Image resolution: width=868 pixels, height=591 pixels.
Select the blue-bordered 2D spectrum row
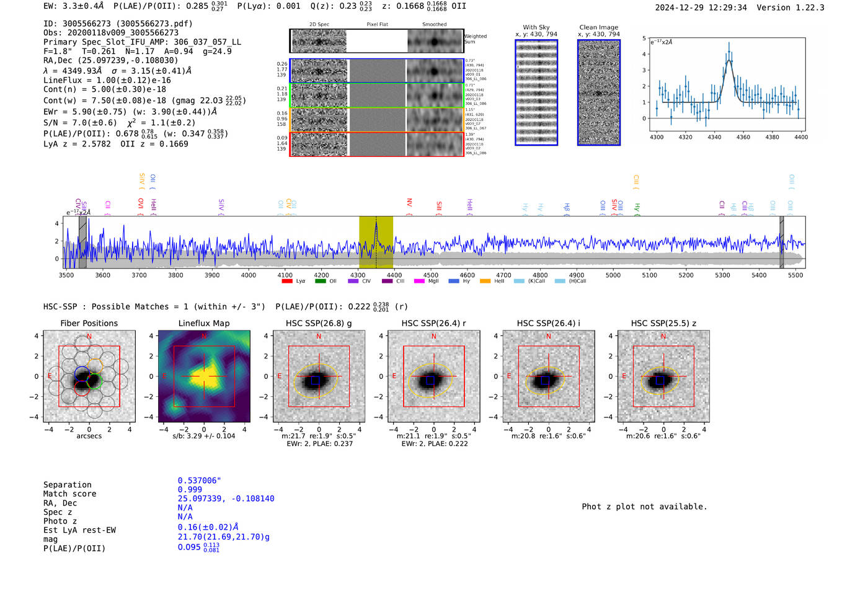[377, 71]
